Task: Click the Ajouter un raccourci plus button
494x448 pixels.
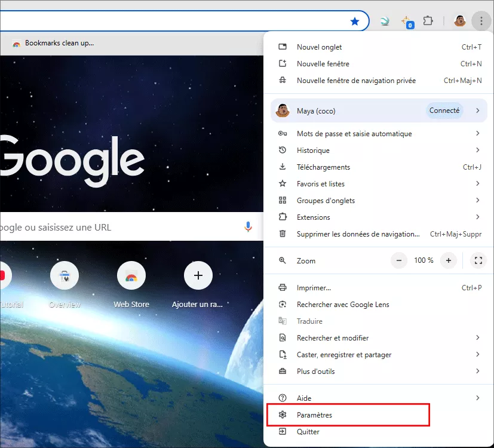Action: coord(198,276)
